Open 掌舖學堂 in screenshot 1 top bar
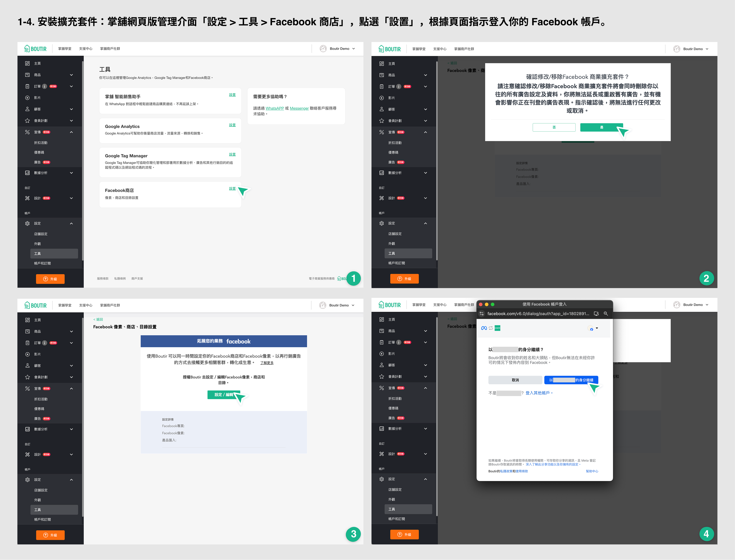Screen dimensions: 735x560 (65, 49)
